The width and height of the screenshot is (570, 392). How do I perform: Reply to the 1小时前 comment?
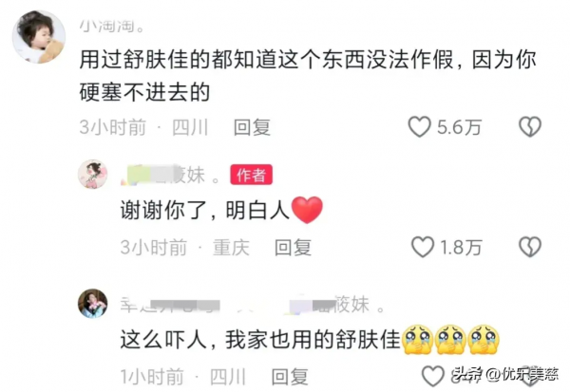click(x=290, y=377)
